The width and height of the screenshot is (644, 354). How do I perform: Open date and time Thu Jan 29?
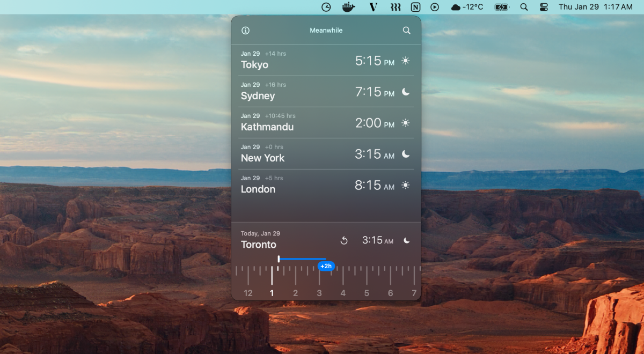point(596,7)
